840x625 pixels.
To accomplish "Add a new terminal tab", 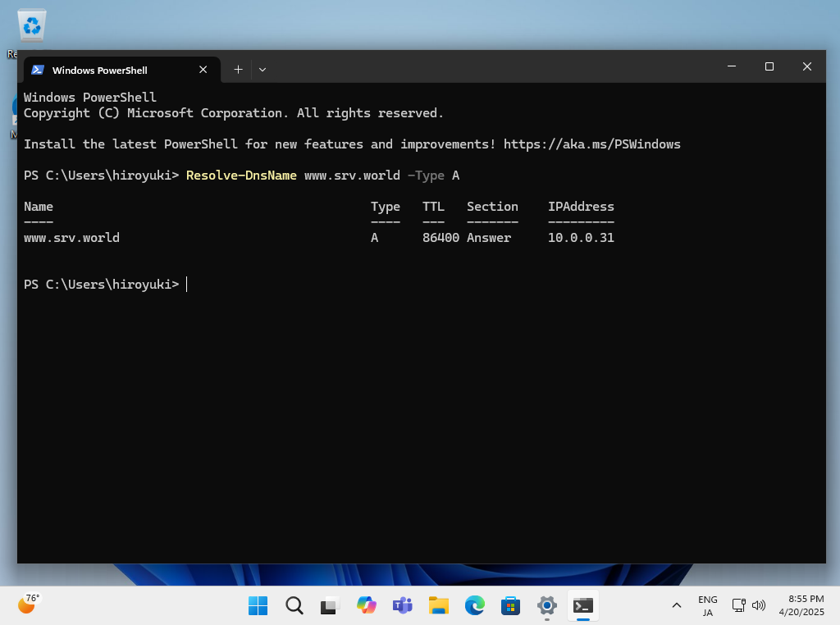I will (238, 70).
